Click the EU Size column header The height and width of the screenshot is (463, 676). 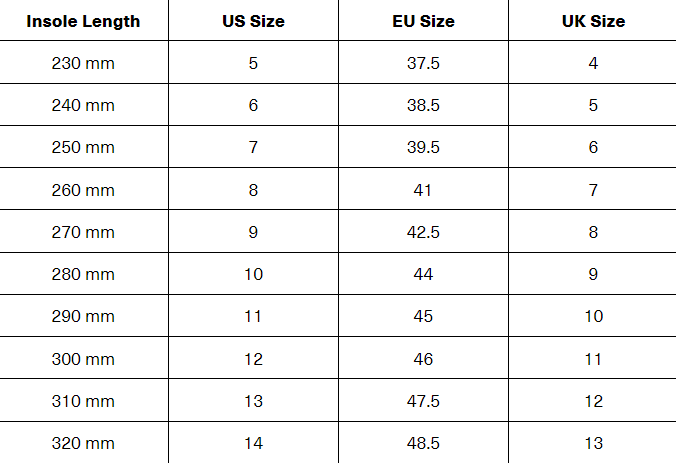423,21
